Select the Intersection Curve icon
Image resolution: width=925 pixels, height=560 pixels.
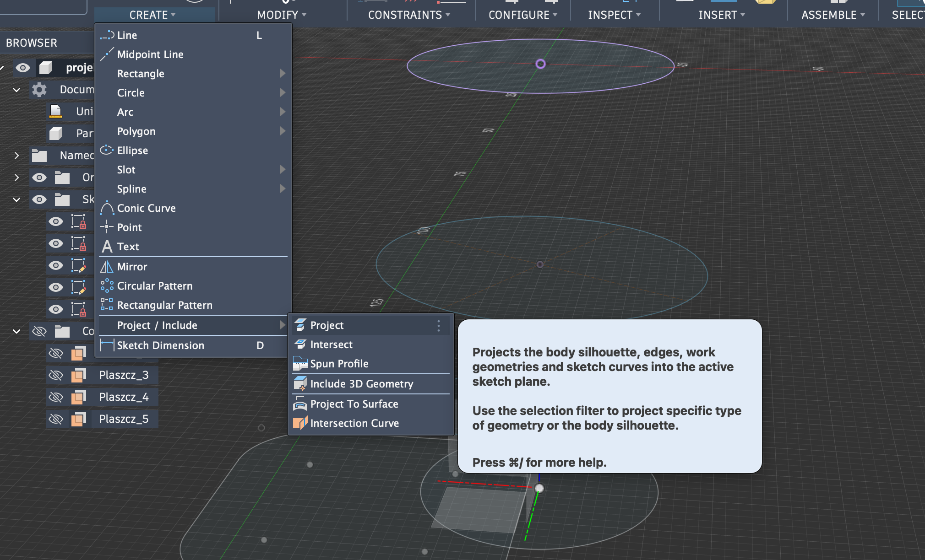click(x=300, y=423)
